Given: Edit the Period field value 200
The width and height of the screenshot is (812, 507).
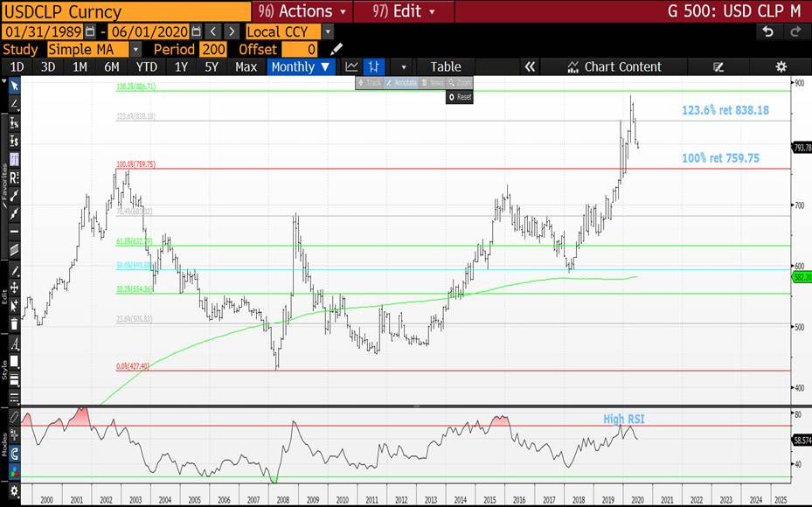Looking at the screenshot, I should (213, 50).
